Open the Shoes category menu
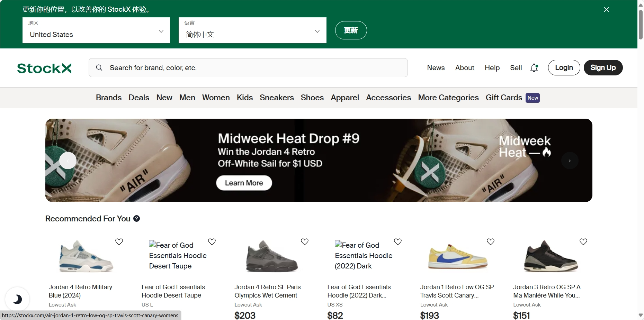Image resolution: width=644 pixels, height=320 pixels. pos(312,98)
